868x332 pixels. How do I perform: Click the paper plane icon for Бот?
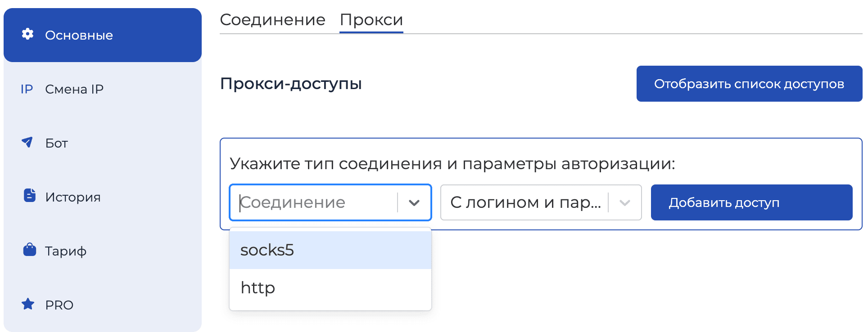[28, 143]
